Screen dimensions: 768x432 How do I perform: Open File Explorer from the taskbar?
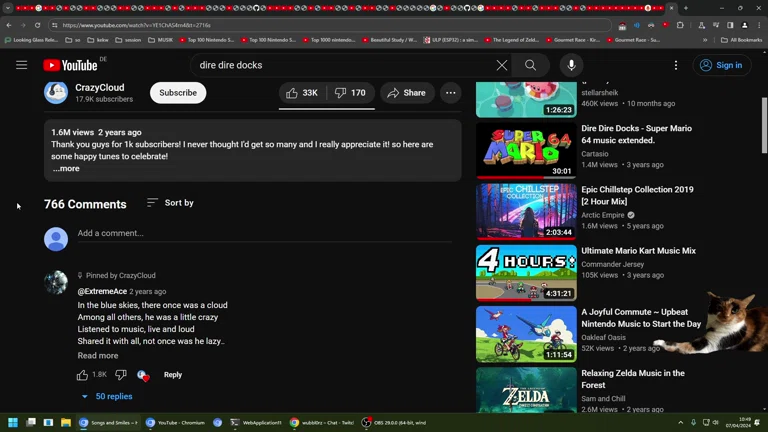click(x=66, y=422)
